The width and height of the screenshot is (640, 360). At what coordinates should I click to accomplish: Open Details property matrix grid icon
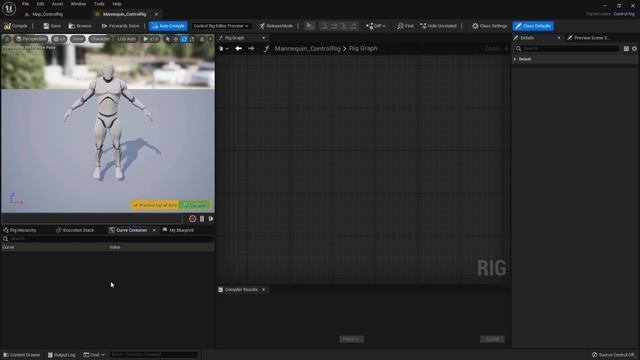tap(626, 49)
